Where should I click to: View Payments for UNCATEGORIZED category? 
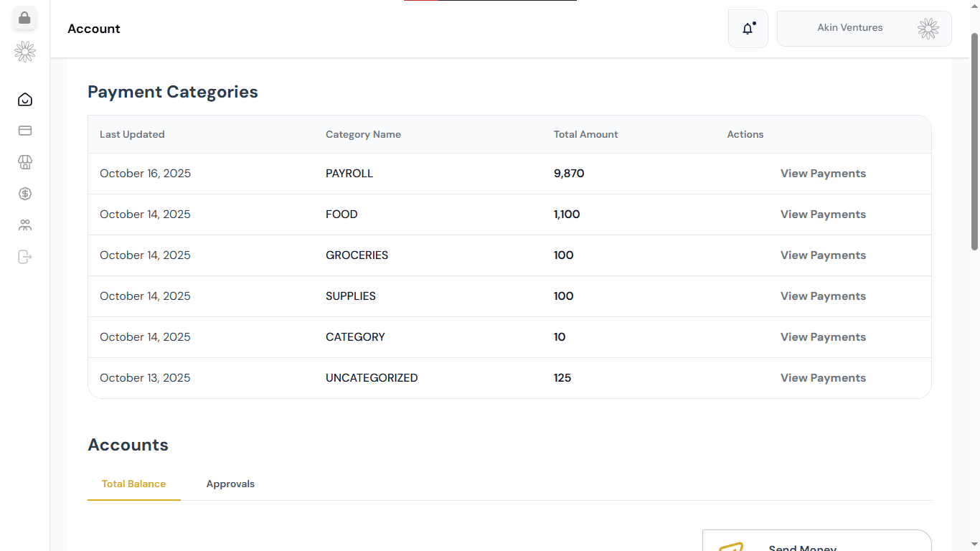point(823,377)
